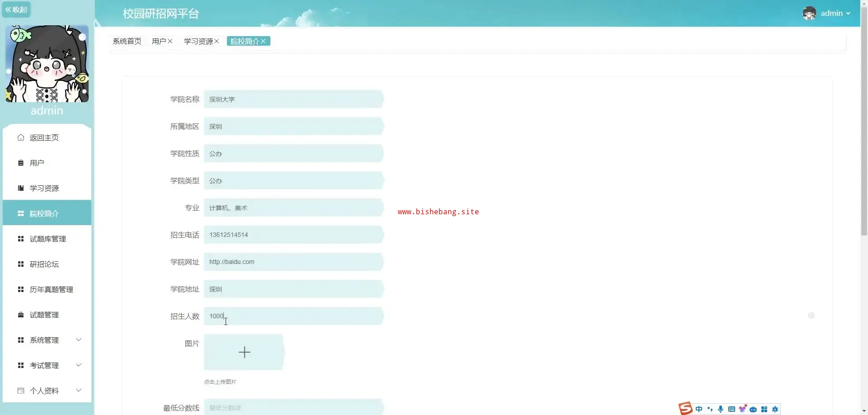Click the admin avatar image in sidebar
868x415 pixels.
[x=47, y=64]
